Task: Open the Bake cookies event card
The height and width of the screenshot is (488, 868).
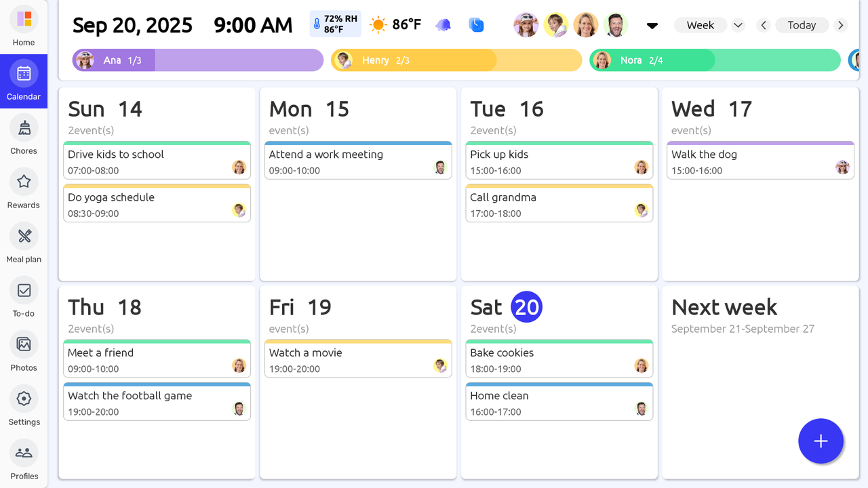Action: [559, 359]
